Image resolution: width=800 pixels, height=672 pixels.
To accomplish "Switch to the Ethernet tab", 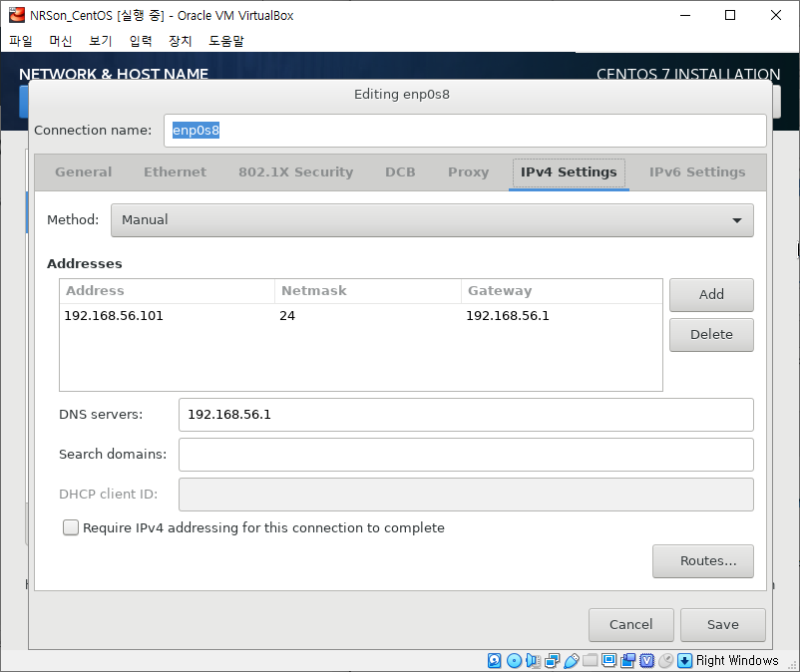I will (175, 172).
